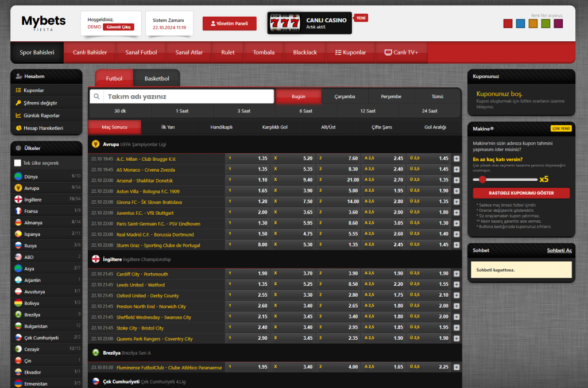The image size is (588, 388).
Task: Click the France flag icon in countries
Action: 18,211
